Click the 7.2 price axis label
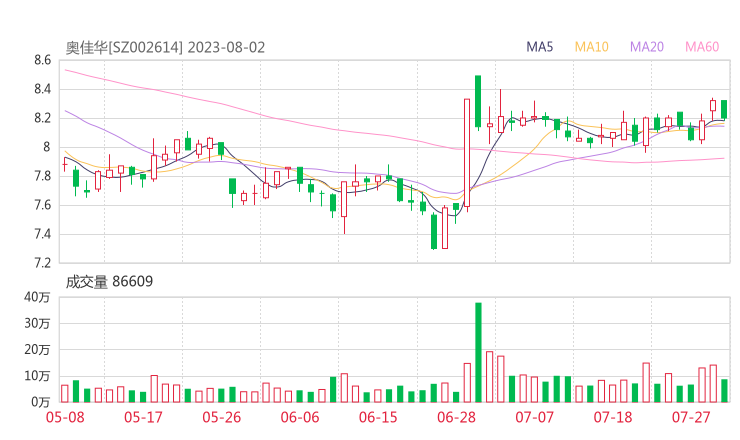The width and height of the screenshot is (740, 440). pyautogui.click(x=42, y=263)
